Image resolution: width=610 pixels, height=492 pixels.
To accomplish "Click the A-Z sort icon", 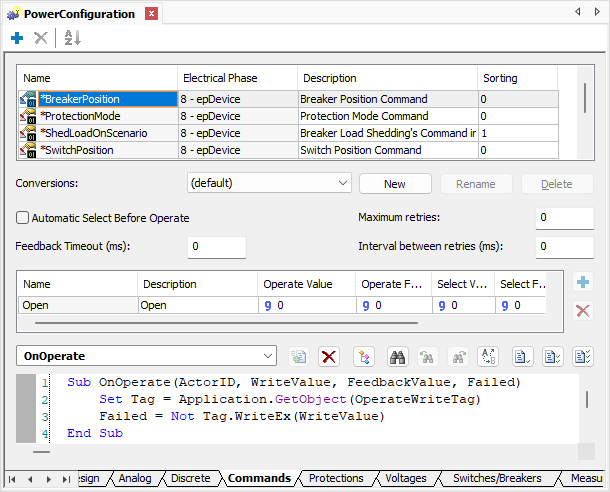I will tap(72, 38).
